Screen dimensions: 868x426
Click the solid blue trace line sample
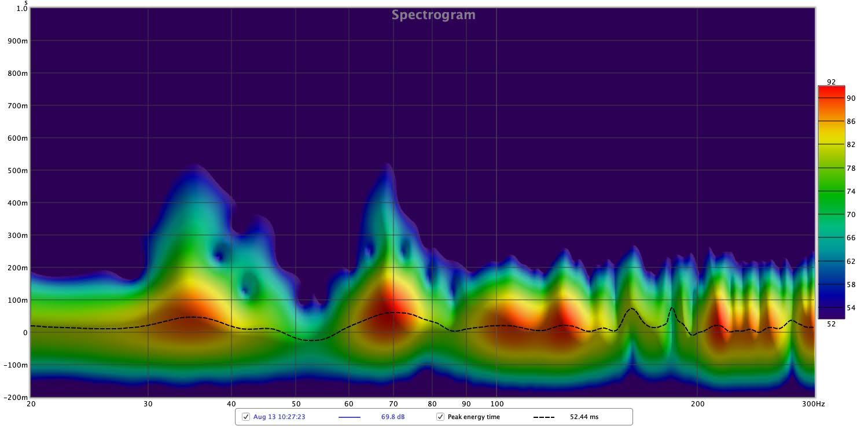[349, 417]
